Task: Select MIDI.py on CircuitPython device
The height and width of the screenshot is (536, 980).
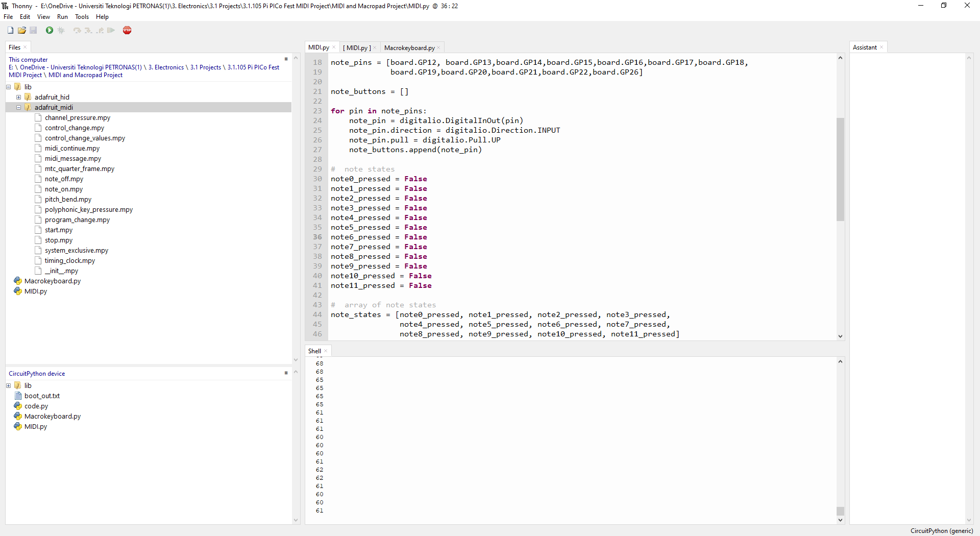Action: tap(36, 427)
